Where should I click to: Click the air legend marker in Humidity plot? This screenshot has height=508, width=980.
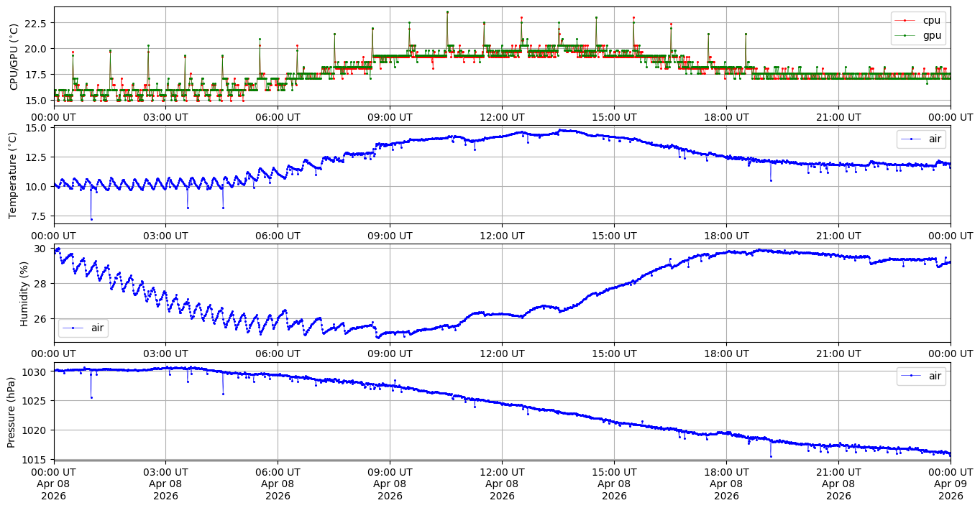tap(74, 328)
